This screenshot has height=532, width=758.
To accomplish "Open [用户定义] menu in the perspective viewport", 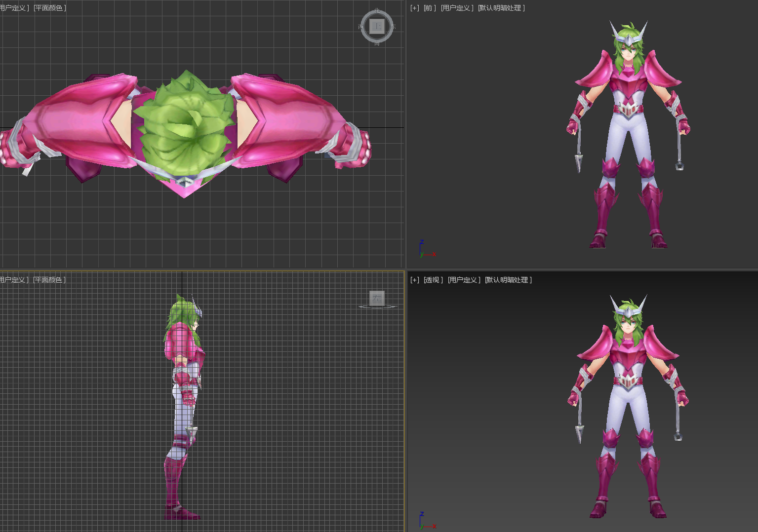I will (464, 280).
